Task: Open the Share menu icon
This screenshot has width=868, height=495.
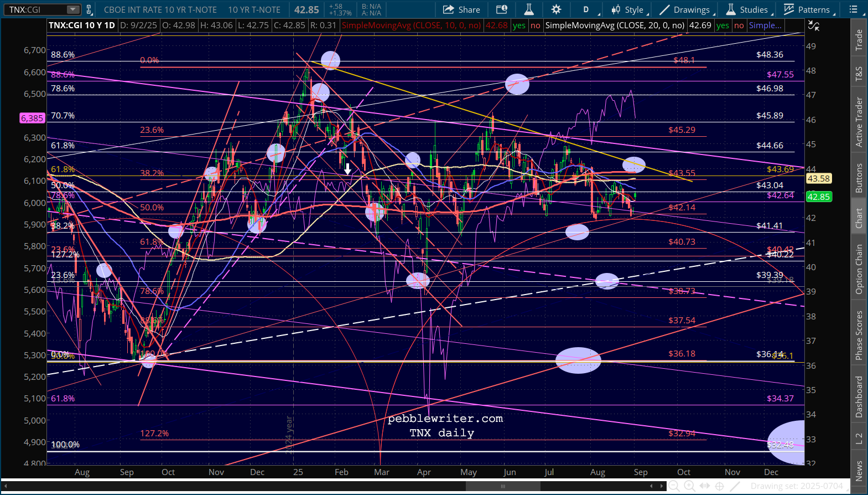Action: 461,9
